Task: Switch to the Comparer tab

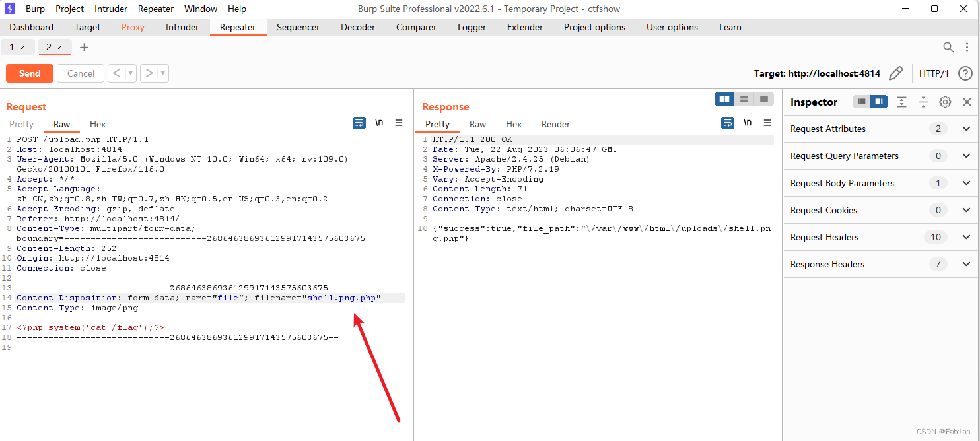Action: tap(416, 27)
